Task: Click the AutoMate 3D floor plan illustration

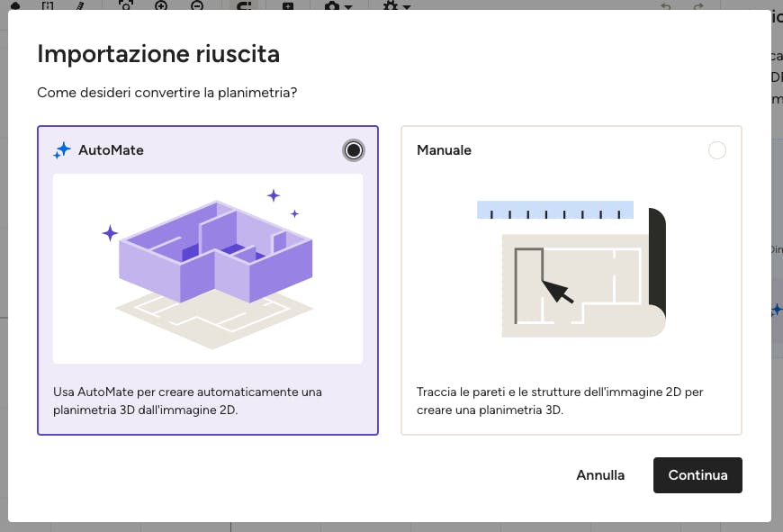Action: pyautogui.click(x=208, y=269)
